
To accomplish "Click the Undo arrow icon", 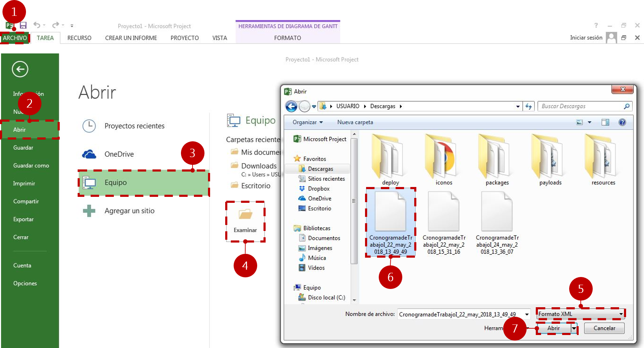I will click(37, 25).
